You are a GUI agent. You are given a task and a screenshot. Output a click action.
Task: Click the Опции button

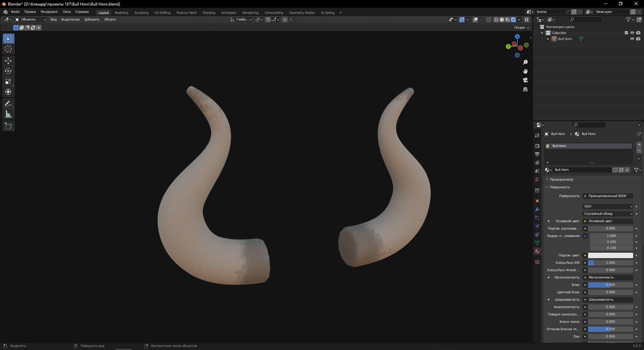(x=521, y=27)
